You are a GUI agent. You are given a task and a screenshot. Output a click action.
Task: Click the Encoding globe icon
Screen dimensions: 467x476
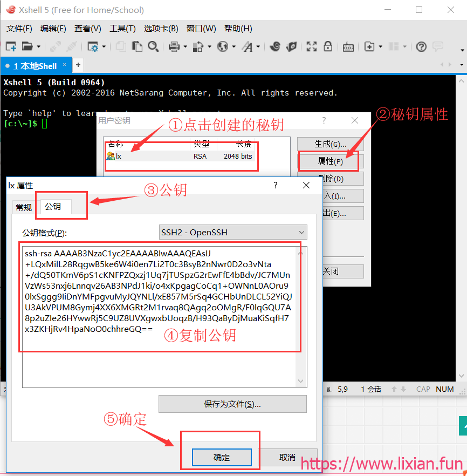(223, 47)
